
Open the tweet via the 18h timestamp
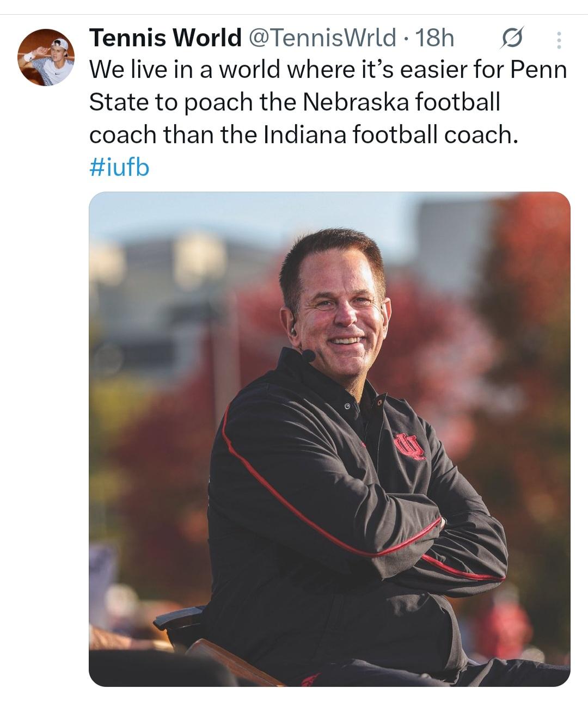pos(434,38)
